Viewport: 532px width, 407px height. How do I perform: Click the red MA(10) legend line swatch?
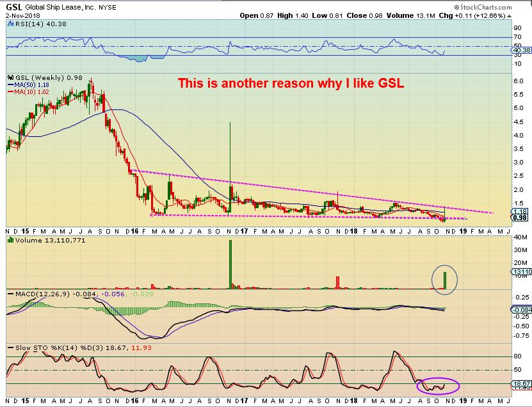tap(10, 92)
